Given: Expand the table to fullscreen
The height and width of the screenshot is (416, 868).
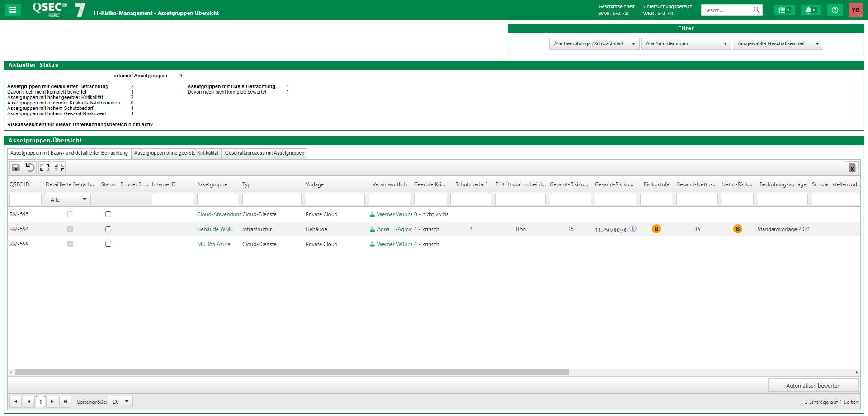Looking at the screenshot, I should [45, 168].
